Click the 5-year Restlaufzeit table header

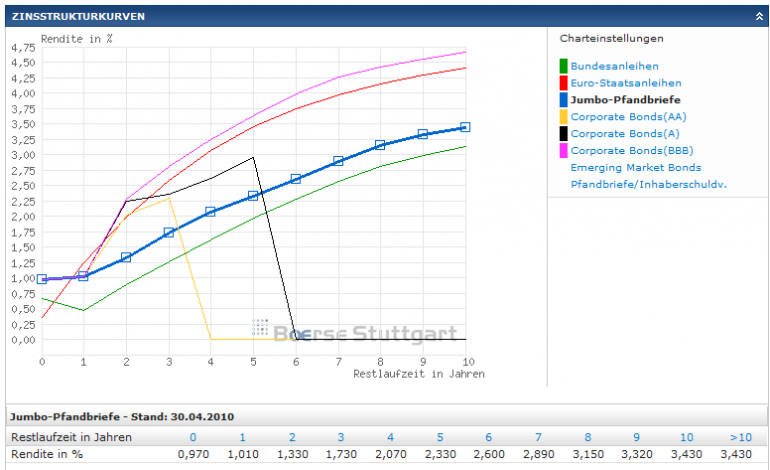click(440, 437)
